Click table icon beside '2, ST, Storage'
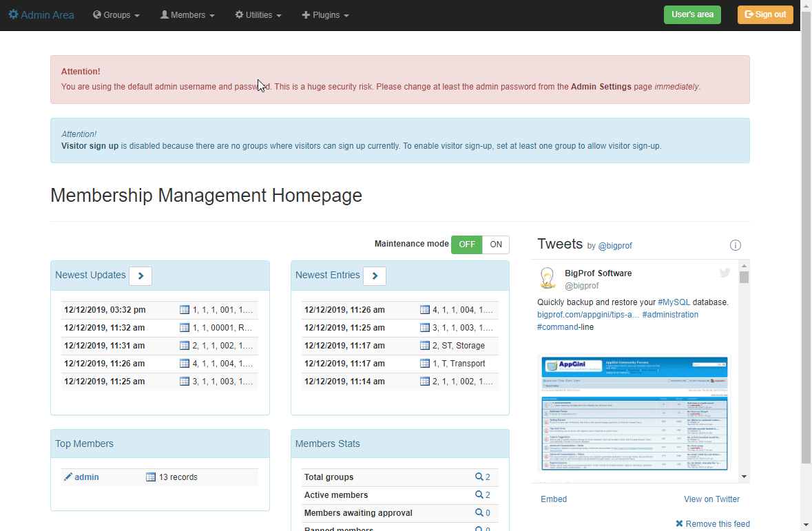The width and height of the screenshot is (812, 531). point(425,346)
